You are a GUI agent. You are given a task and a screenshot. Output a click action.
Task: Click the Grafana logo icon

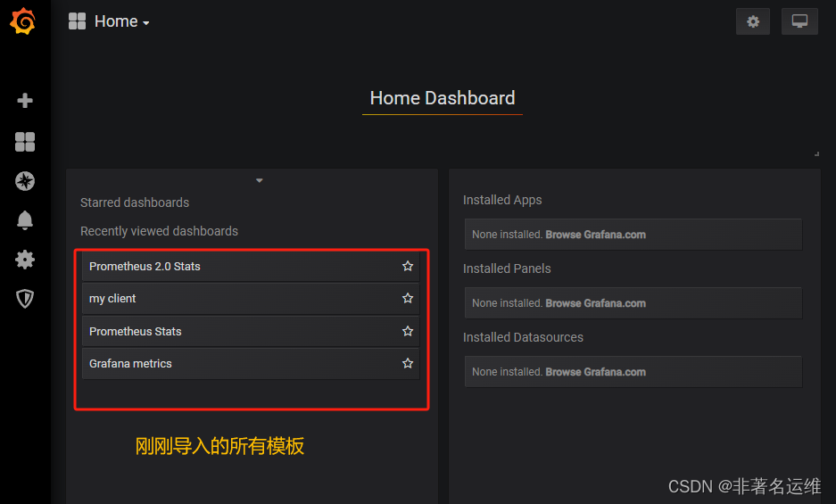[x=23, y=21]
